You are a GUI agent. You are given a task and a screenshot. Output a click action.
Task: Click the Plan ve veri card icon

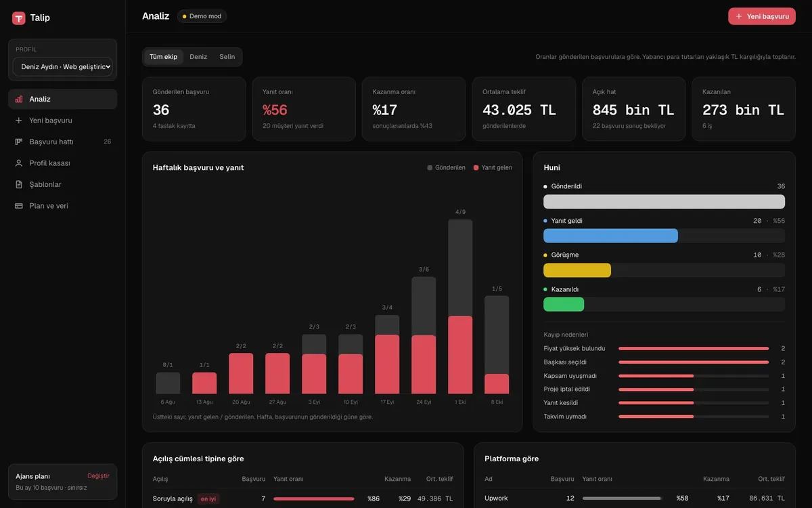(x=19, y=206)
